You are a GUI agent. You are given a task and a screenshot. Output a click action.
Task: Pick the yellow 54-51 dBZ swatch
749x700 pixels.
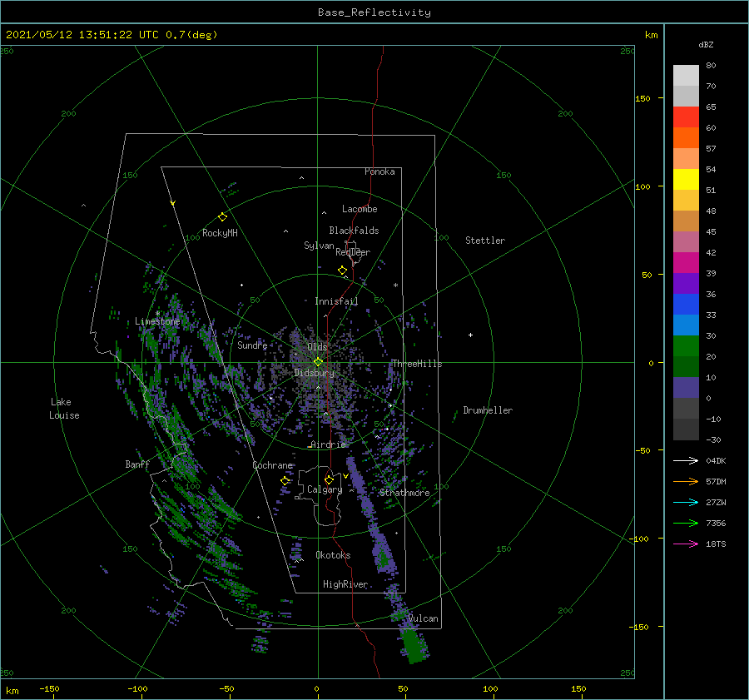[686, 180]
